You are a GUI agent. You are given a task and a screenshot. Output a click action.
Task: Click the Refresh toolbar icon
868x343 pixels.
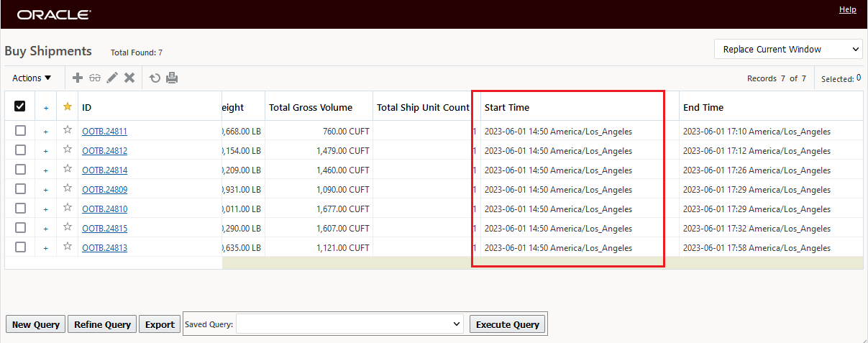tap(155, 78)
